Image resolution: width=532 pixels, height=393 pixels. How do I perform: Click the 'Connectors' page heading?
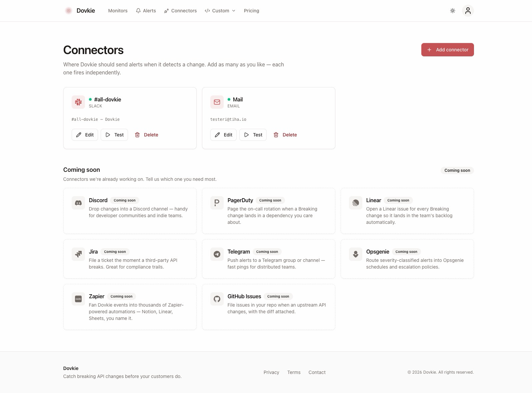point(93,50)
